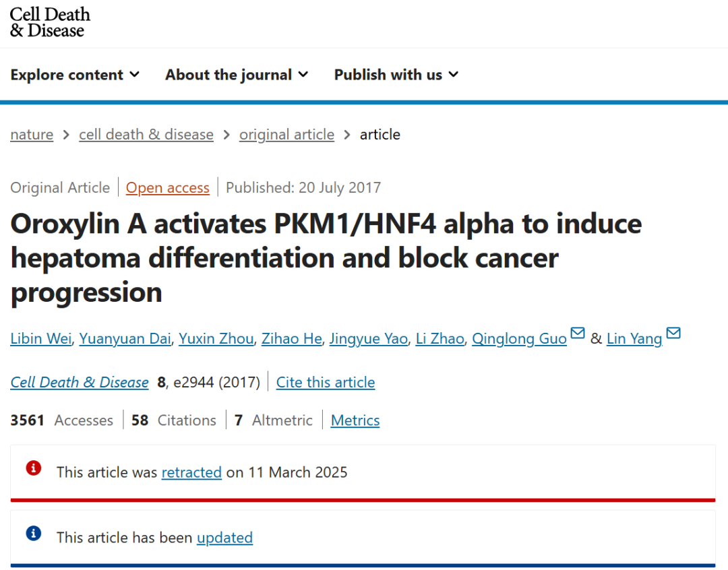Open the About the journal menu
Viewport: 728px width, 570px height.
pyautogui.click(x=237, y=75)
